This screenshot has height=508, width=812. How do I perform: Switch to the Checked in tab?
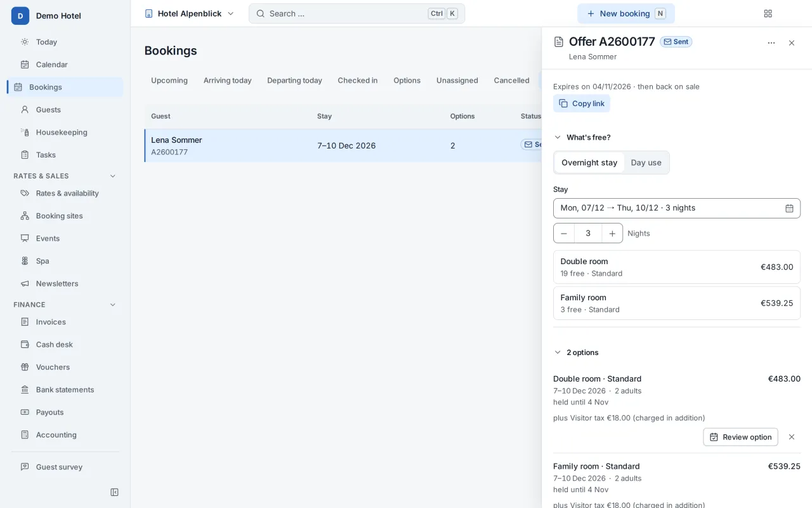pos(358,81)
